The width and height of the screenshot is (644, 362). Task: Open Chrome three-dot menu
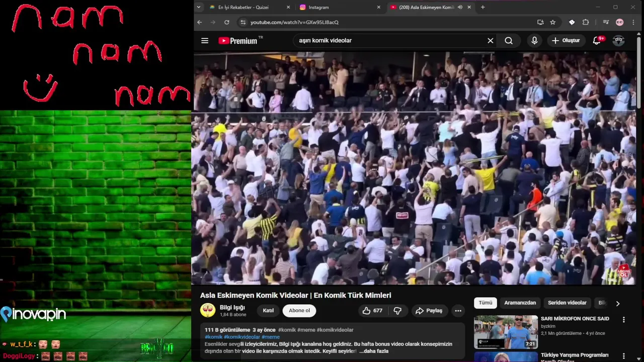[x=633, y=22]
